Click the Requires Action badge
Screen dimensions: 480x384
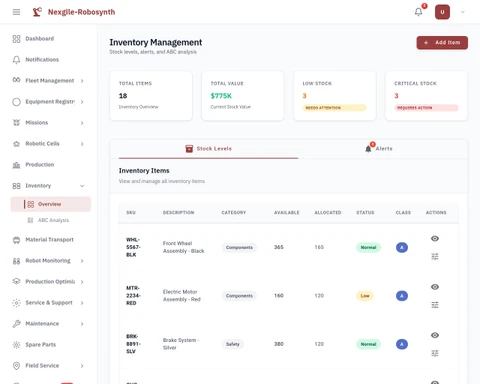pyautogui.click(x=426, y=108)
